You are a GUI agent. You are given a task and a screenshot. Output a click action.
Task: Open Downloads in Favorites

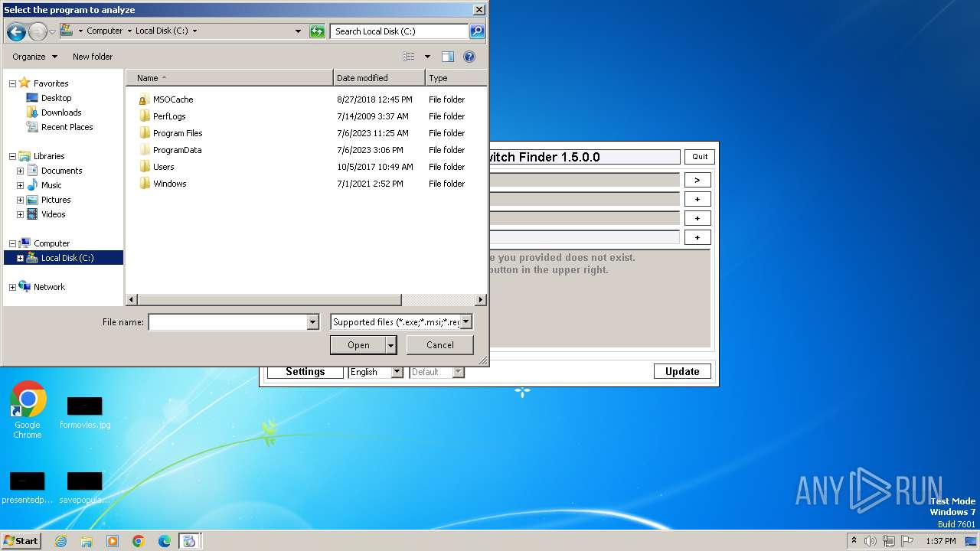[x=60, y=112]
